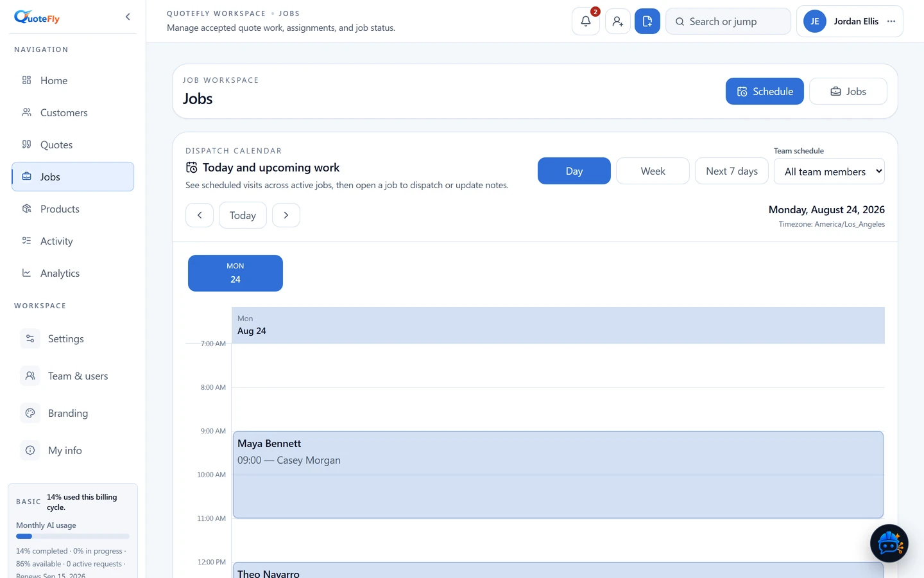The width and height of the screenshot is (924, 578).
Task: Click the Jobs briefcase icon in the sidebar
Action: click(x=26, y=177)
